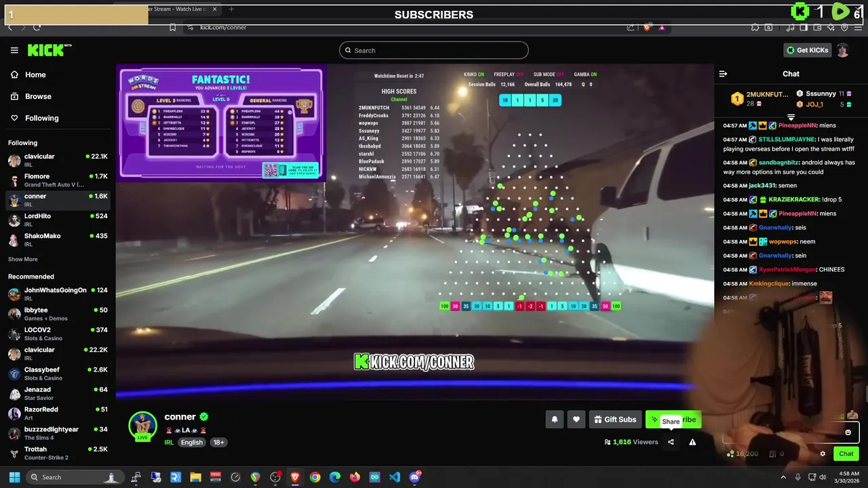Collapse the chat panel arrow icon
This screenshot has height=488, width=868.
coord(723,74)
